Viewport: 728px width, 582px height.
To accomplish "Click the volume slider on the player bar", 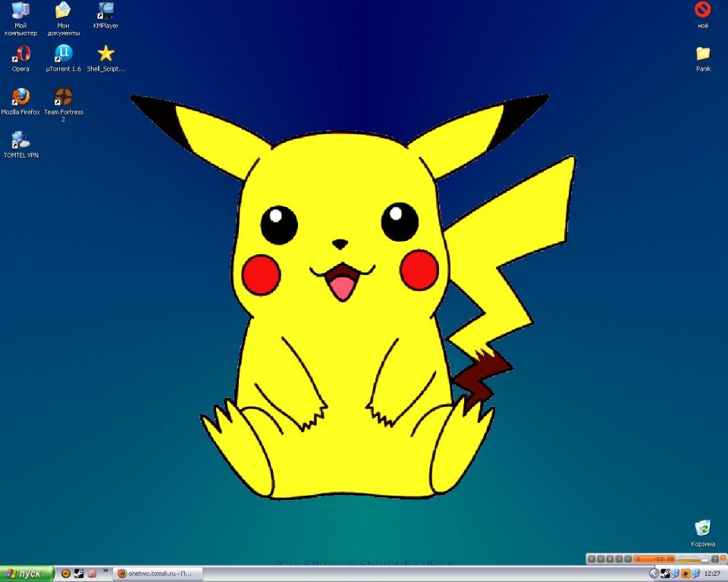I will [x=692, y=561].
